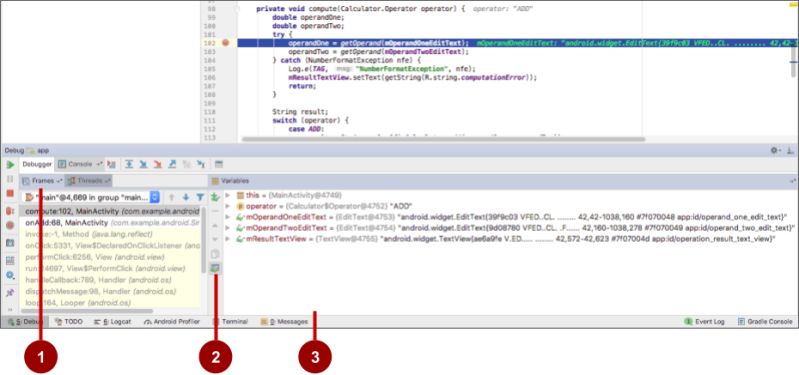Switch to the Debugger tab

tap(37, 165)
